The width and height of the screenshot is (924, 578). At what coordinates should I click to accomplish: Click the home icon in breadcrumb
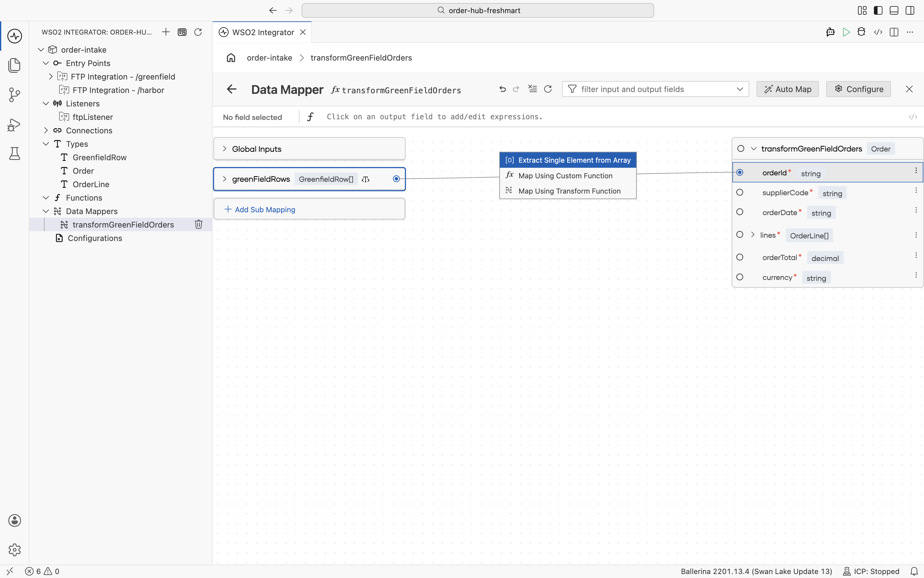[x=231, y=58]
